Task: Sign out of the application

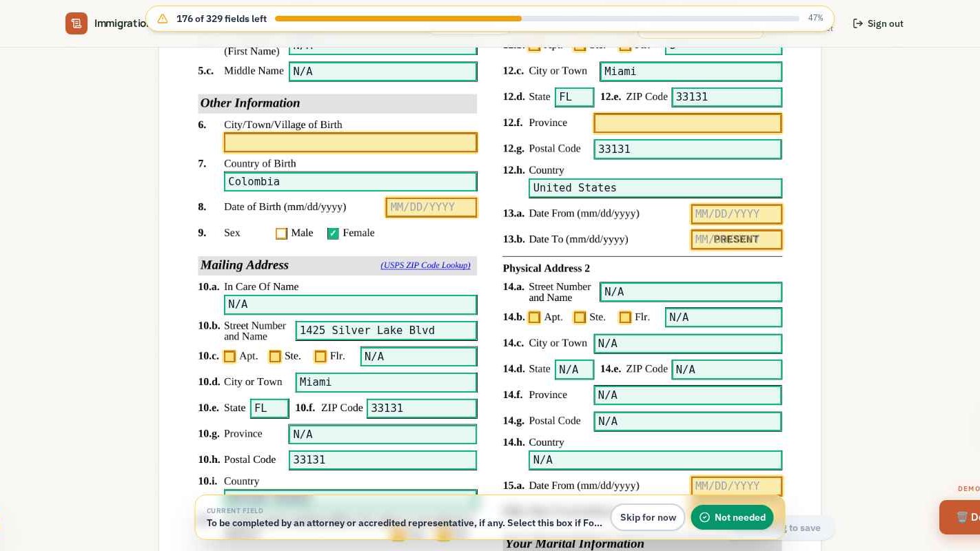Action: (878, 23)
